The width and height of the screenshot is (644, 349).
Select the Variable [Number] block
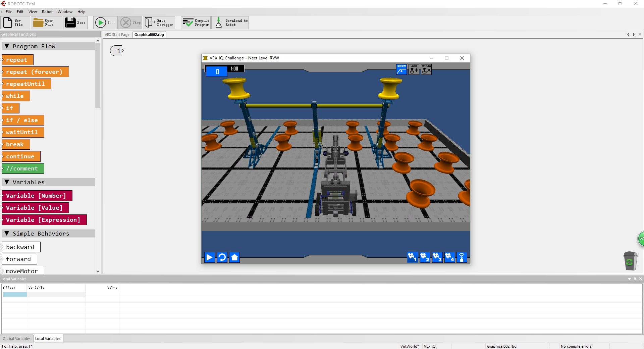(x=37, y=196)
